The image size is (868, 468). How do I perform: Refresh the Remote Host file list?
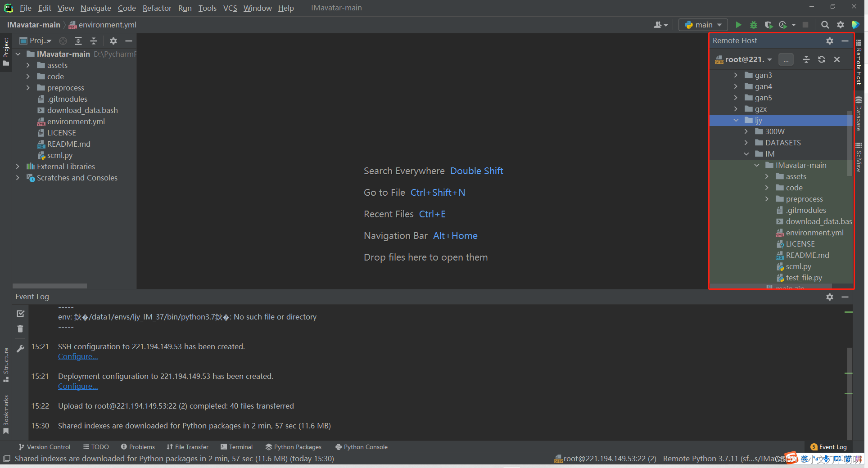tap(822, 59)
